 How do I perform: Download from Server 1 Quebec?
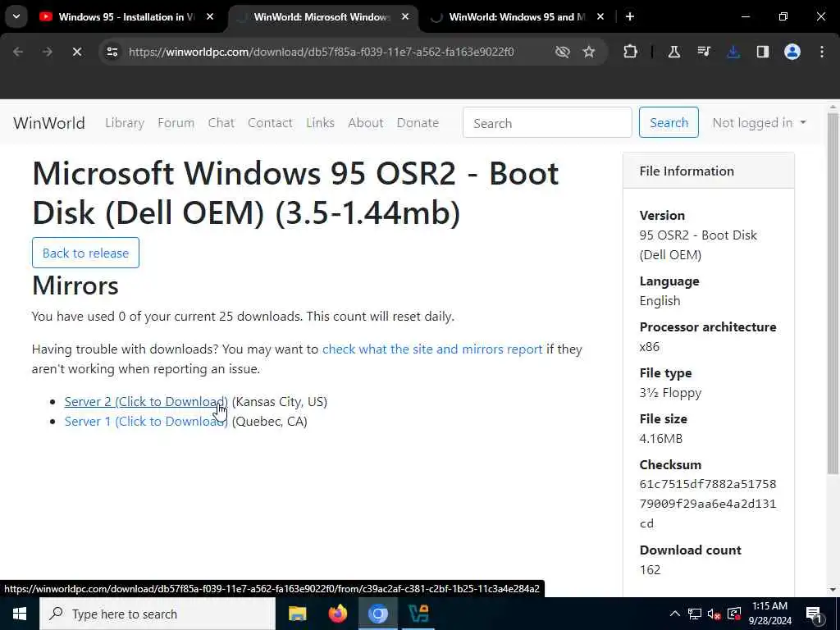click(146, 422)
